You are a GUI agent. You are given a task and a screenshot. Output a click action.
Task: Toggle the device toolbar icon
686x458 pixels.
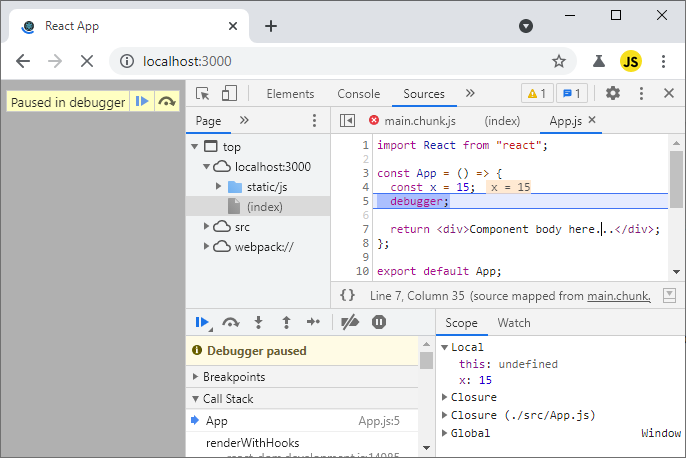pyautogui.click(x=229, y=94)
